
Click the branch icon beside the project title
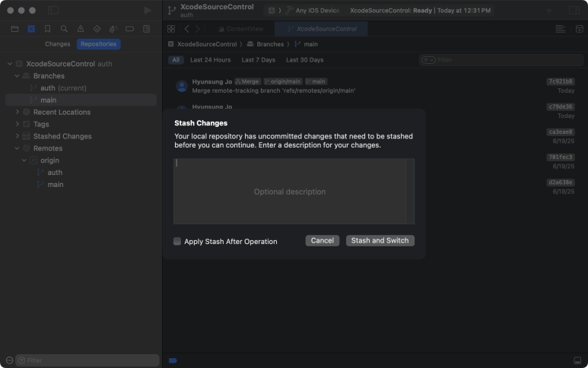(172, 11)
